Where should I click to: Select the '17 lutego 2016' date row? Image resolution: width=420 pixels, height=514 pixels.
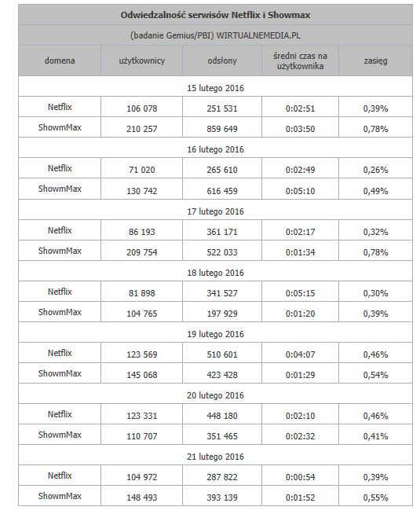click(x=215, y=211)
